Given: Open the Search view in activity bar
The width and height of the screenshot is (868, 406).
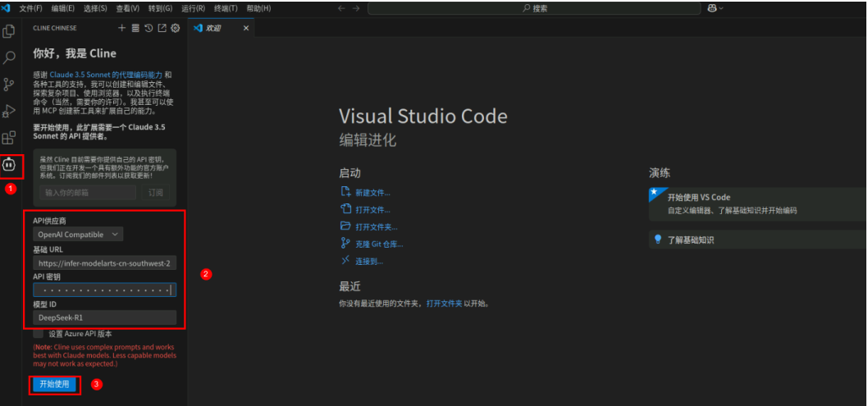Looking at the screenshot, I should point(9,57).
